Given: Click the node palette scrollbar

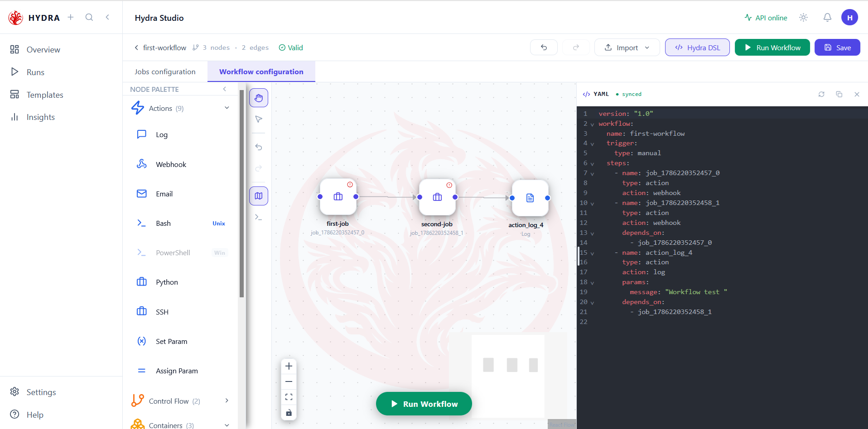Looking at the screenshot, I should coord(242,193).
